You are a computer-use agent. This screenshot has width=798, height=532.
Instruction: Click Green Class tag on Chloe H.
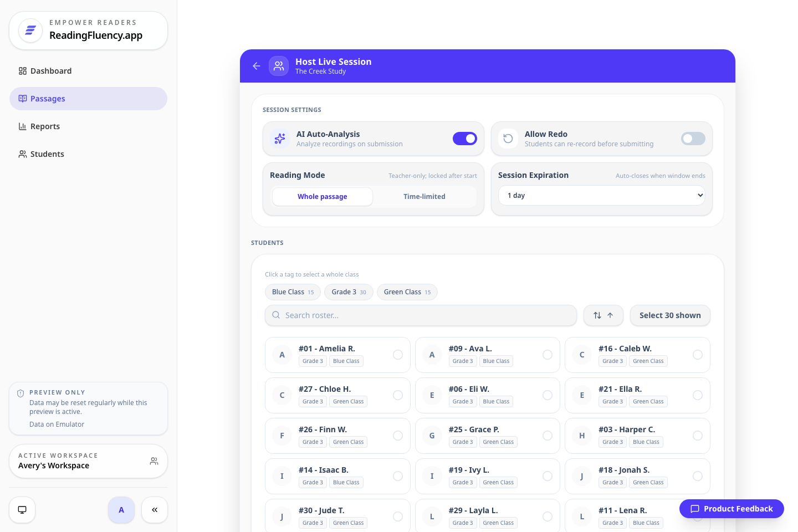[x=349, y=402]
